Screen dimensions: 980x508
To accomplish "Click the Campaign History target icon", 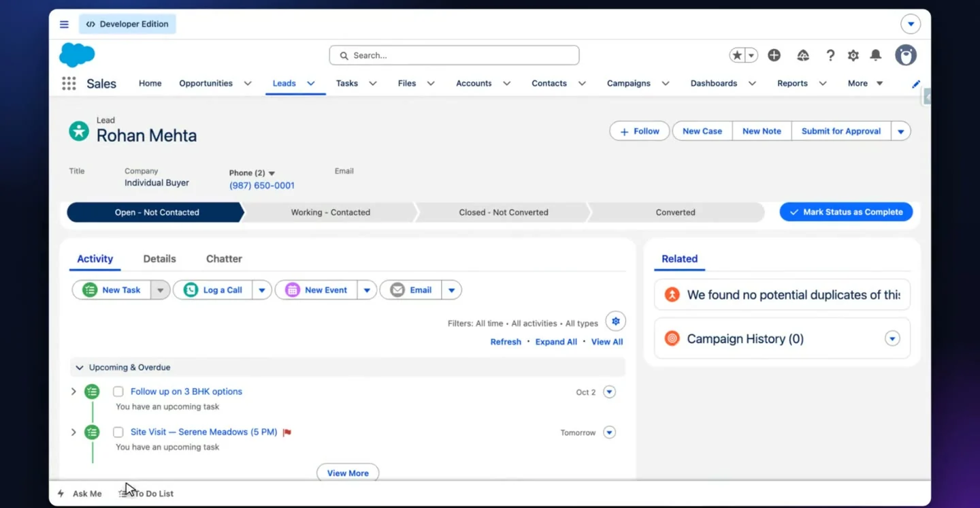I will tap(672, 338).
